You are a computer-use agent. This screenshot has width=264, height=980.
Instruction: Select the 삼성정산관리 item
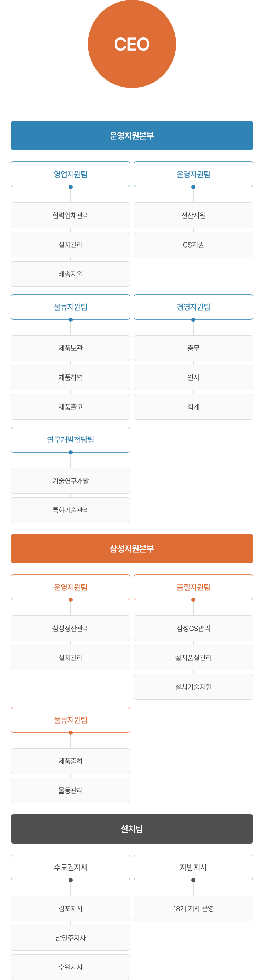[x=70, y=629]
